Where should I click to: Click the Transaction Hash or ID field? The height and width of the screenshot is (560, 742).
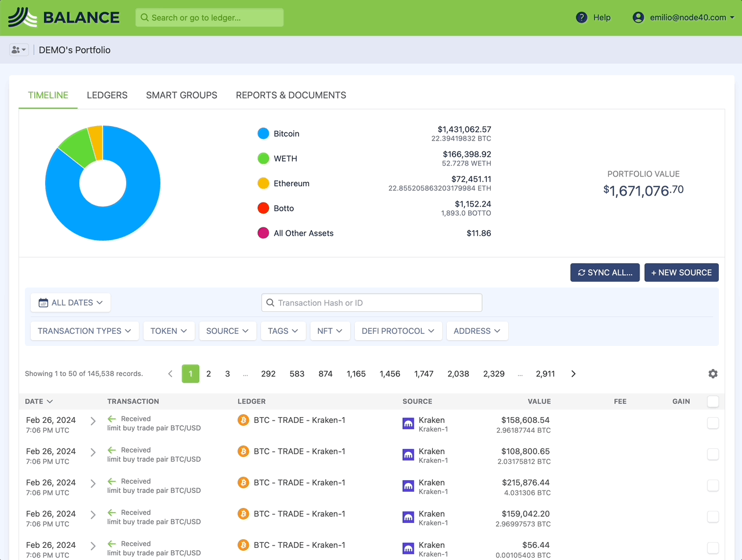(x=372, y=303)
